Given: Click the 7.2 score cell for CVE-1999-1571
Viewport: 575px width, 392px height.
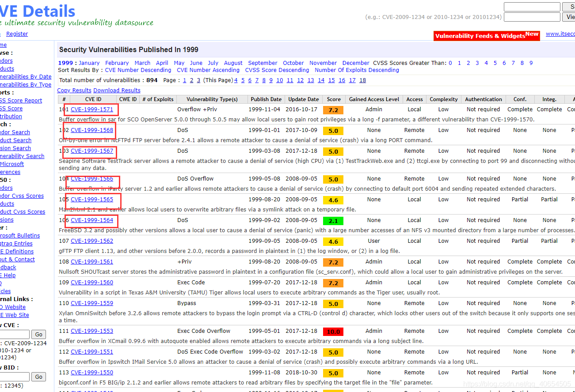Looking at the screenshot, I should point(333,110).
